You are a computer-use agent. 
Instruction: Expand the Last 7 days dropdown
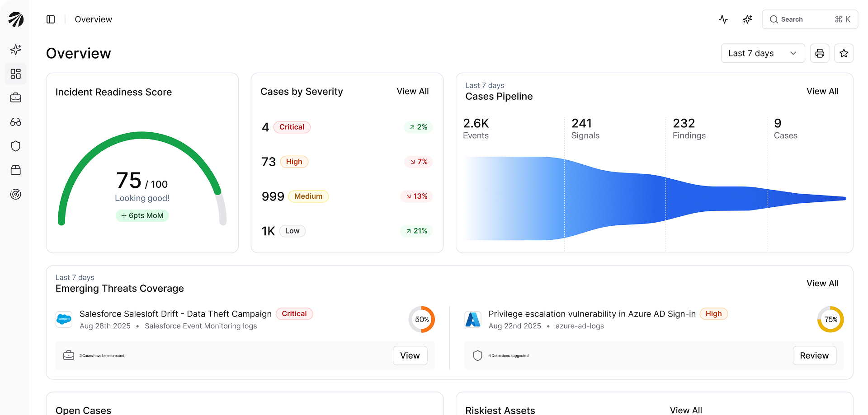click(763, 53)
